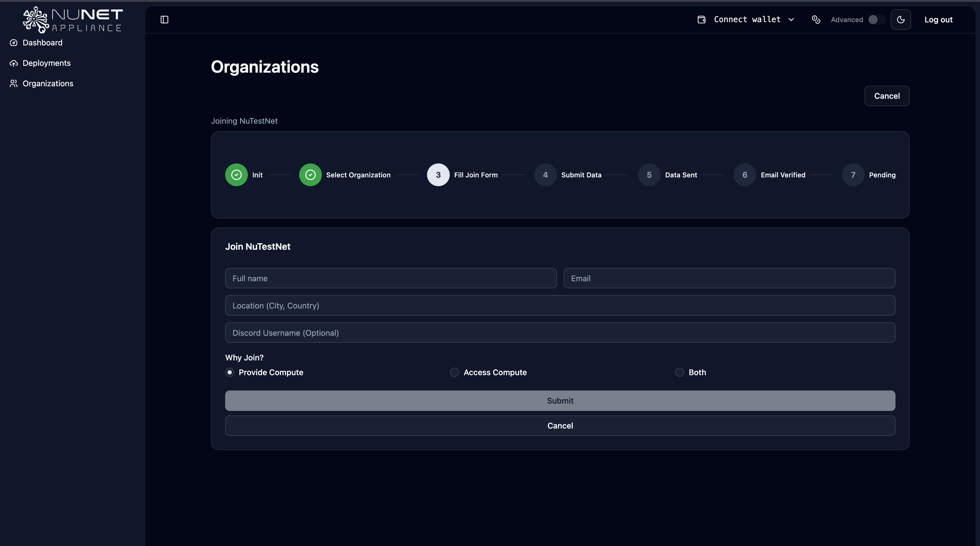The height and width of the screenshot is (546, 980).
Task: Click the completed Init step checkmark
Action: 236,175
